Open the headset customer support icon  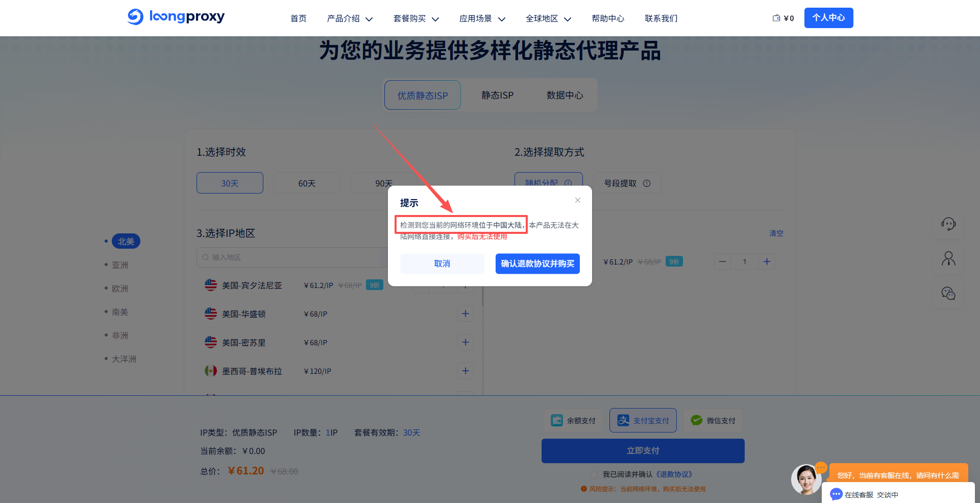pos(948,224)
